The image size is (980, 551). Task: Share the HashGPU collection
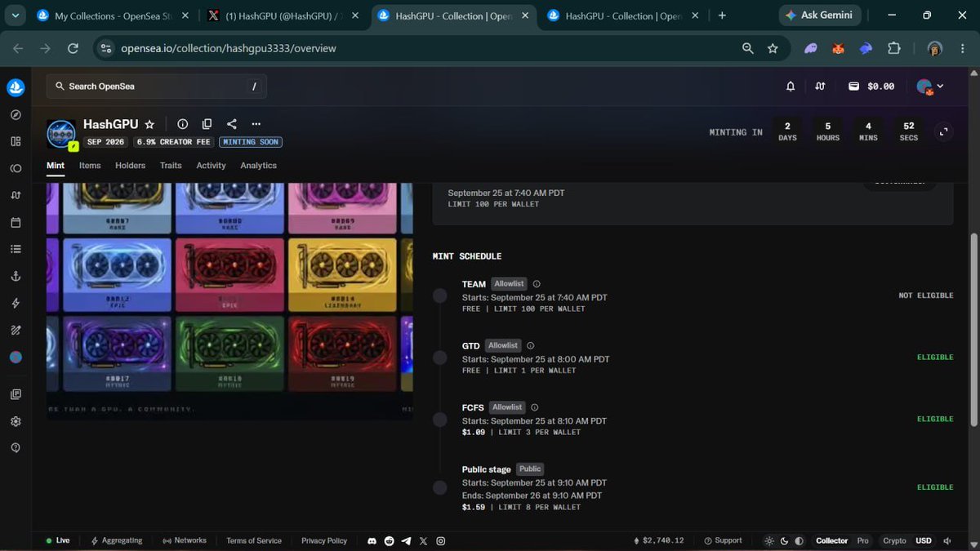(x=232, y=124)
